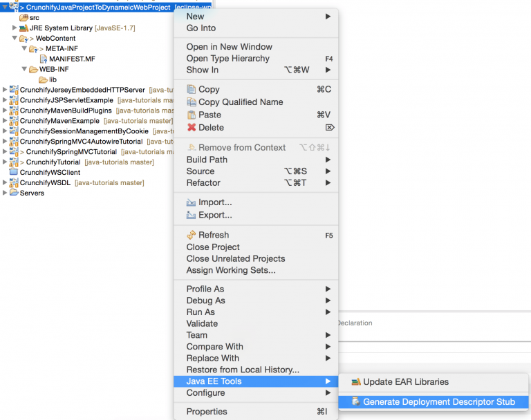Click the Generate Deployment Descriptor Stub icon
The height and width of the screenshot is (420, 531).
[x=356, y=401]
